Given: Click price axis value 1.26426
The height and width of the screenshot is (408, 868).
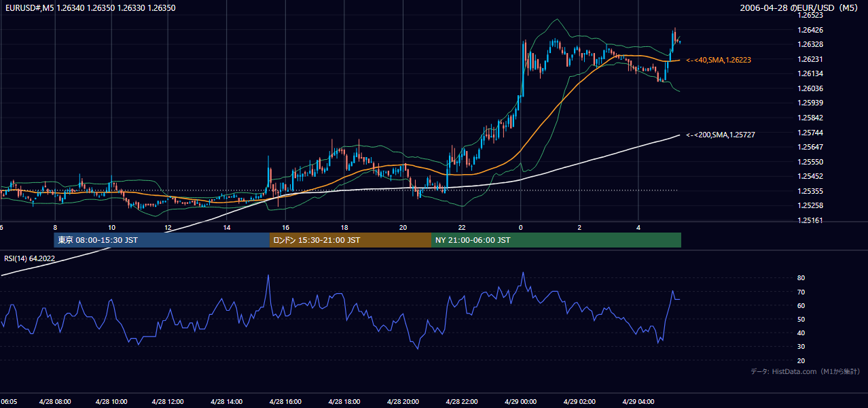Looking at the screenshot, I should click(x=810, y=30).
